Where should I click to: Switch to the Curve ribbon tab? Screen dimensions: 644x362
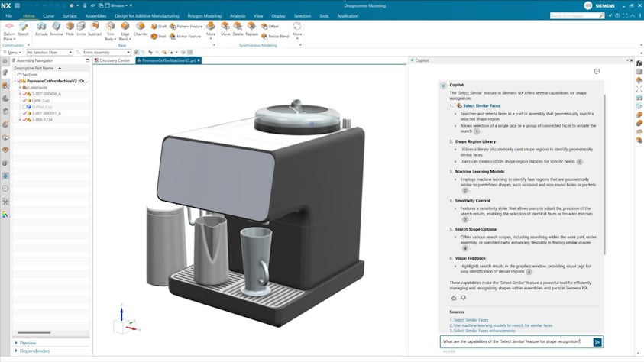(x=48, y=16)
